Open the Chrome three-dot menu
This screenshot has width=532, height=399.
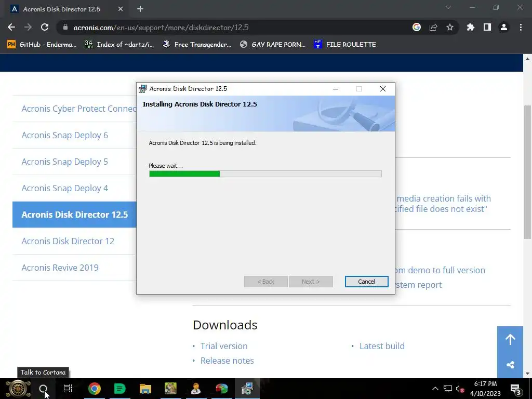coord(521,28)
